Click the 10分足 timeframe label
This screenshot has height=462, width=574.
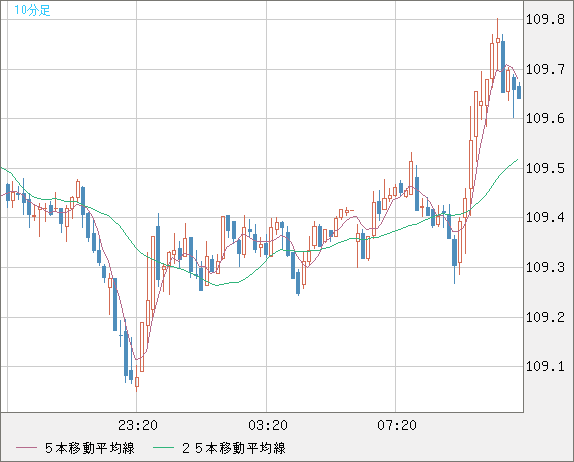click(32, 10)
